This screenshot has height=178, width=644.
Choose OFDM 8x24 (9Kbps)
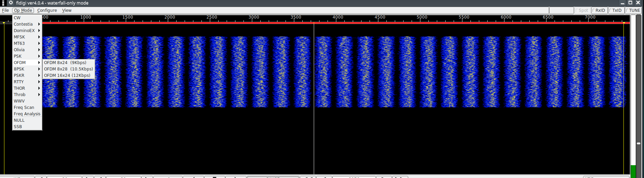pos(69,63)
